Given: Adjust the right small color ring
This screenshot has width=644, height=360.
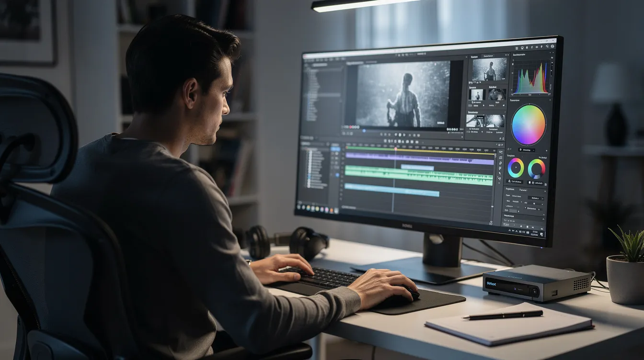Looking at the screenshot, I should (x=537, y=169).
